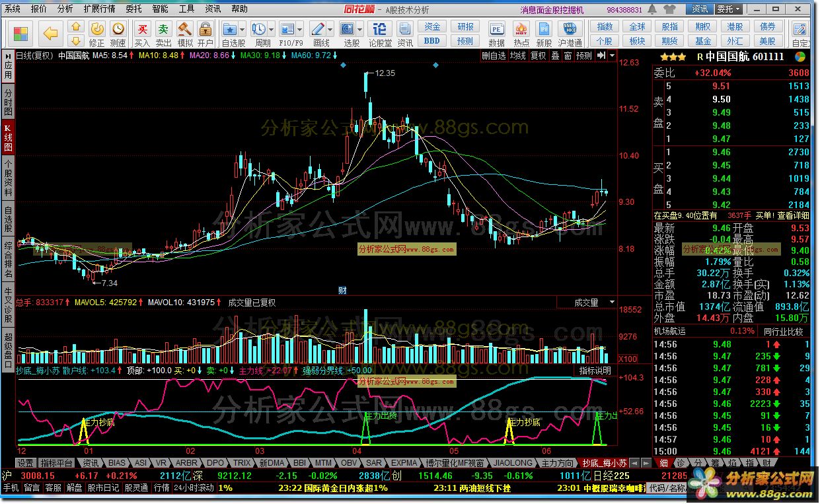The width and height of the screenshot is (820, 504).
Task: Expand the 周期 period dropdown arrow
Action: pos(271,30)
